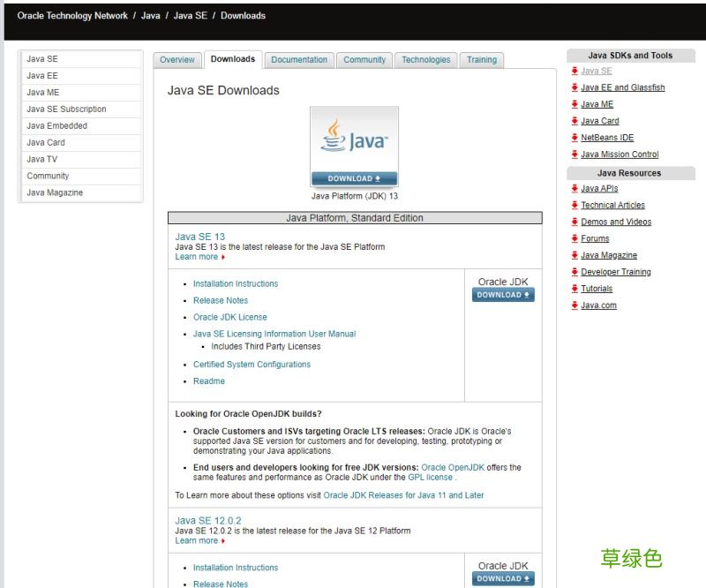Expand Learn more under Java SE 12.0.2

197,541
